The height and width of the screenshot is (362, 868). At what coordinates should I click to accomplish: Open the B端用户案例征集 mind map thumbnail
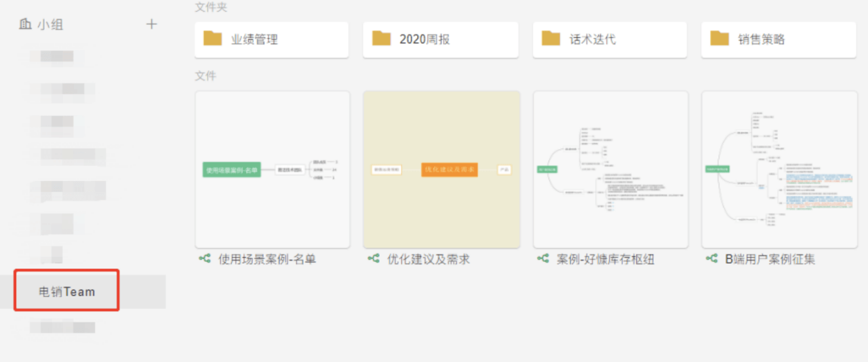point(779,169)
